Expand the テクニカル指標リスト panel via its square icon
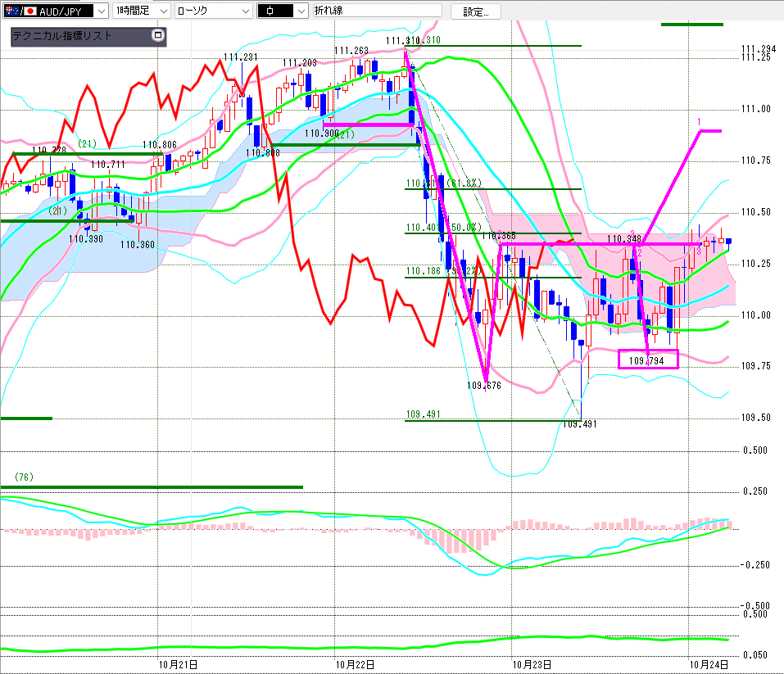This screenshot has width=784, height=674. click(158, 35)
